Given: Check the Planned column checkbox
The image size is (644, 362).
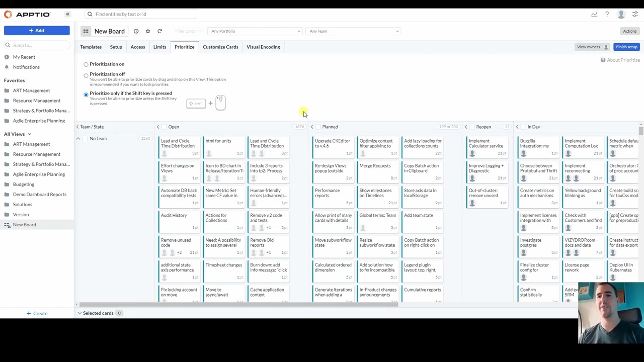Looking at the screenshot, I should tap(318, 127).
